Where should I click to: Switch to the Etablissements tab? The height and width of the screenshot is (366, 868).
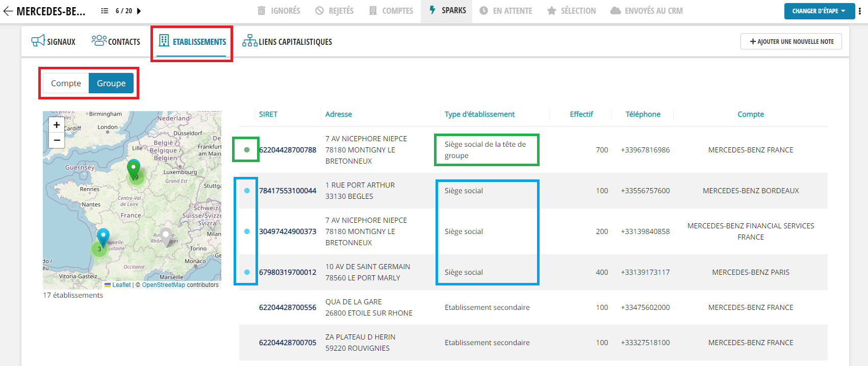click(x=192, y=42)
